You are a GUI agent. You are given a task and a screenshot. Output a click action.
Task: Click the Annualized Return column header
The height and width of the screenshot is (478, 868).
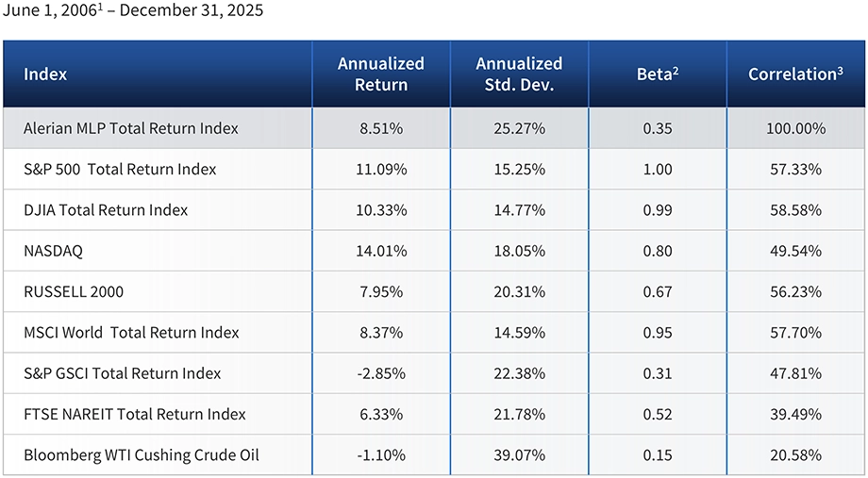[x=381, y=74]
